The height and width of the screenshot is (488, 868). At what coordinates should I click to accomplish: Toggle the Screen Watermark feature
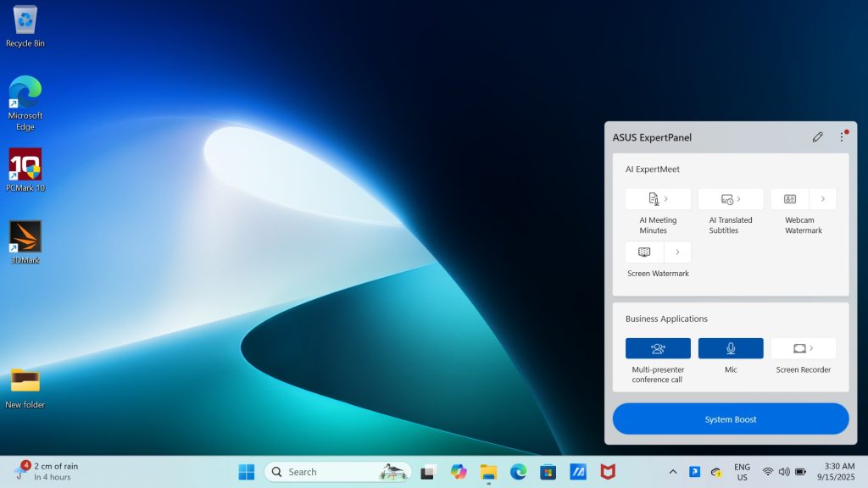point(644,252)
